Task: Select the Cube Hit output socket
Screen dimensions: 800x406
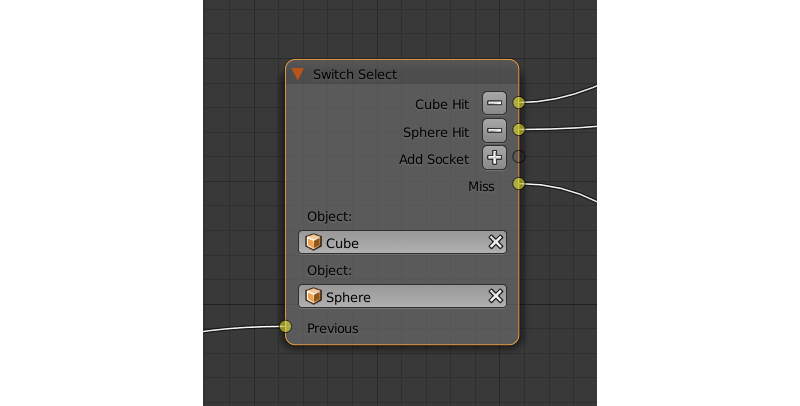Action: click(518, 102)
